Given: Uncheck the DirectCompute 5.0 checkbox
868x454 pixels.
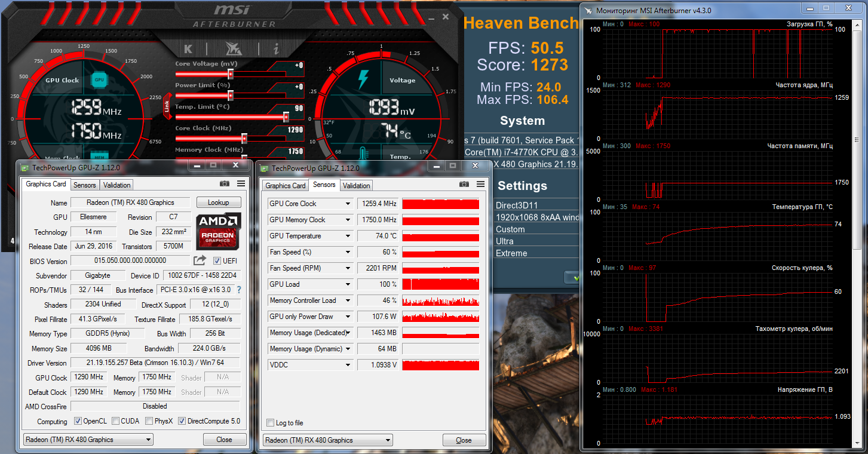Looking at the screenshot, I should pos(182,421).
